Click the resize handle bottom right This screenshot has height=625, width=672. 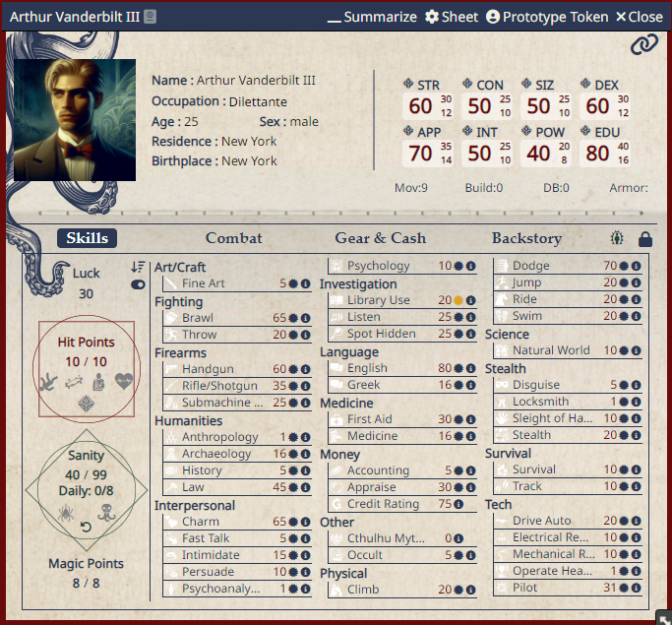[x=665, y=618]
